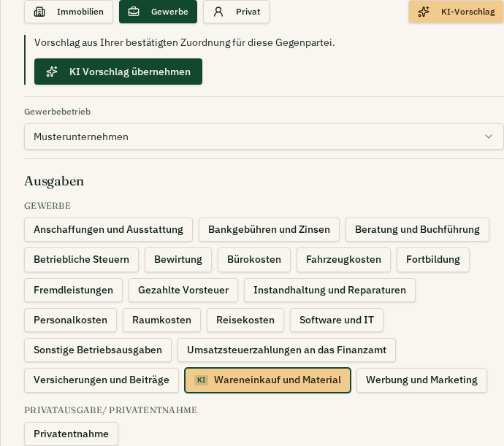Screen dimensions: 504x446
Task: Click sparkle icon in KI Vorschlag übernehmen
Action: pyautogui.click(x=52, y=72)
